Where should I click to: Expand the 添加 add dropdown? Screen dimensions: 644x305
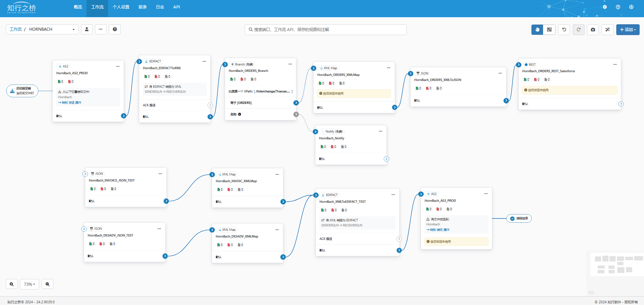pos(627,30)
